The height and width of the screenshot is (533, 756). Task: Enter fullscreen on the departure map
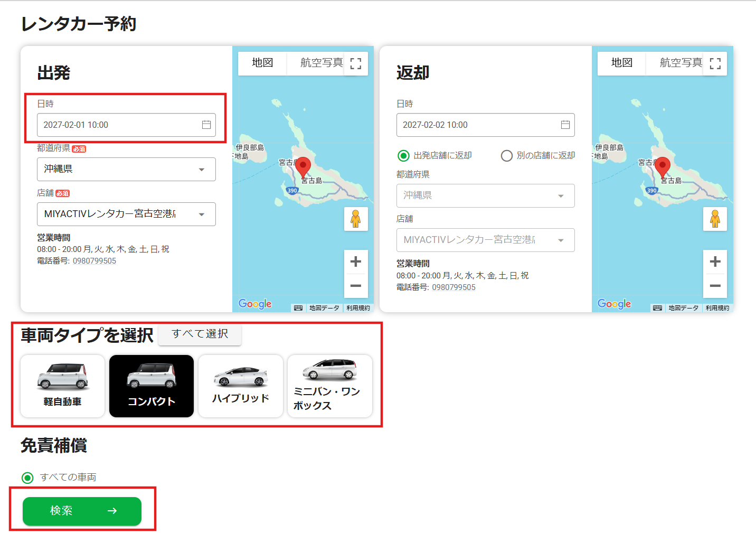point(356,63)
